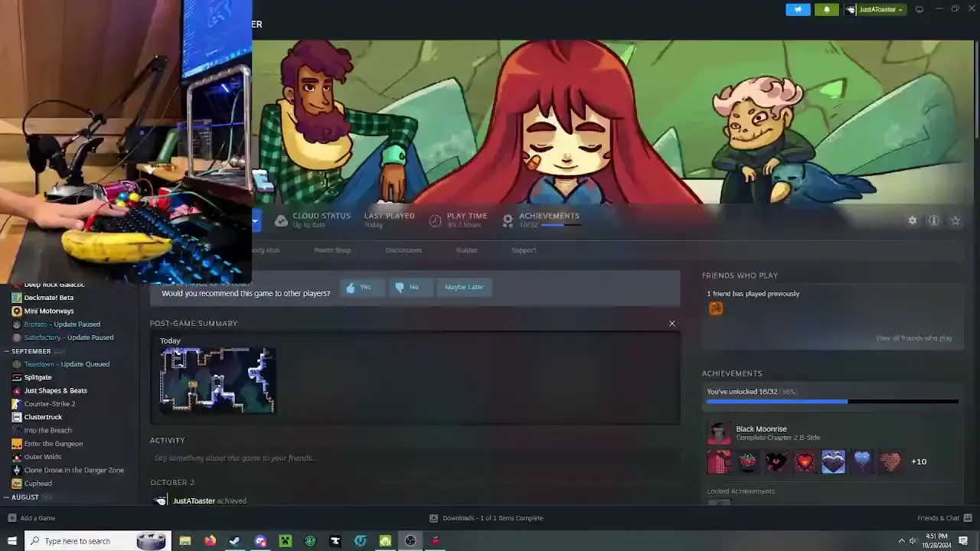Select the No thumbs-down recommendation
Viewport: 980px width, 551px height.
(407, 288)
